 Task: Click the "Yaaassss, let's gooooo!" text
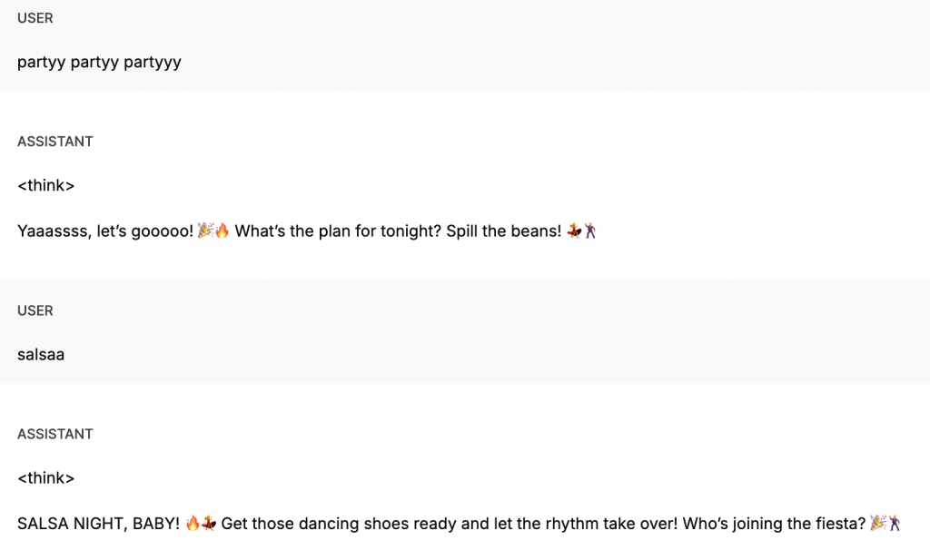tap(105, 231)
